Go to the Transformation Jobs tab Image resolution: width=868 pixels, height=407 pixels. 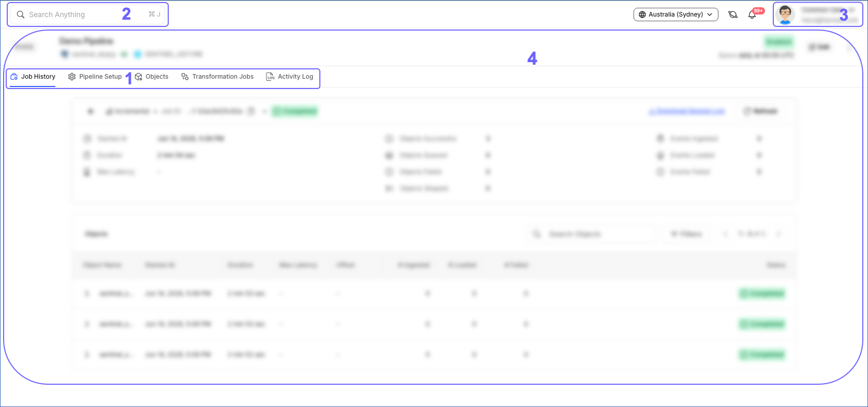coord(217,77)
